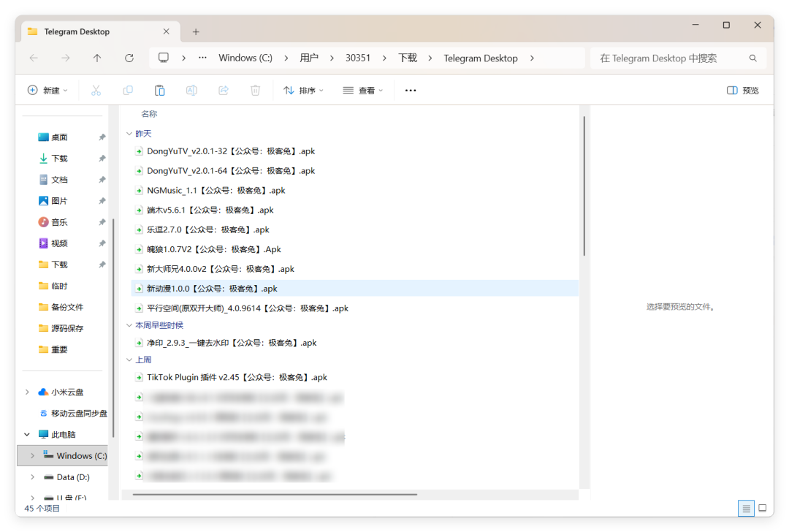The height and width of the screenshot is (532, 789).
Task: Unpin 桌面 using its pin icon
Action: [x=102, y=137]
